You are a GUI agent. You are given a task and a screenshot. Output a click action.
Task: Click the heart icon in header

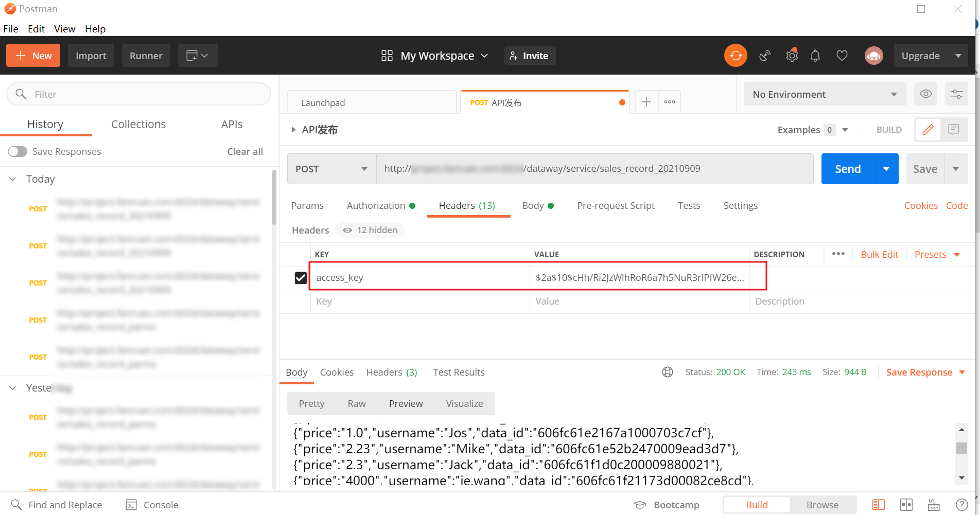coord(842,56)
